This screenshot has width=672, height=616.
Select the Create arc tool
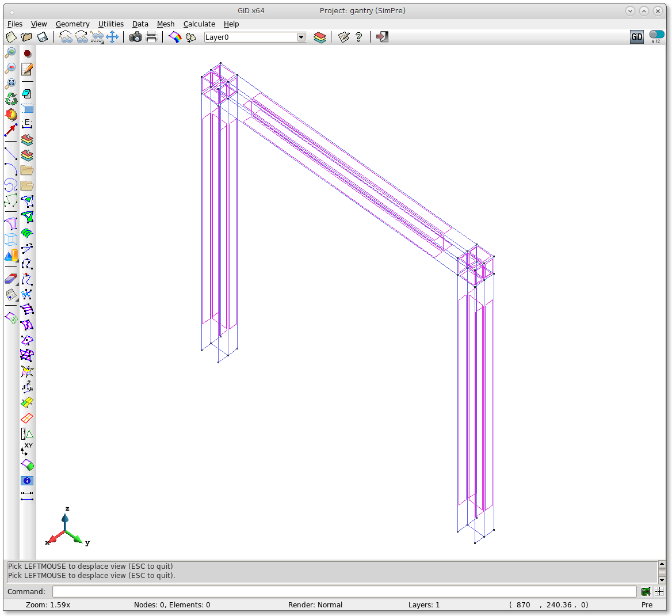(x=10, y=169)
